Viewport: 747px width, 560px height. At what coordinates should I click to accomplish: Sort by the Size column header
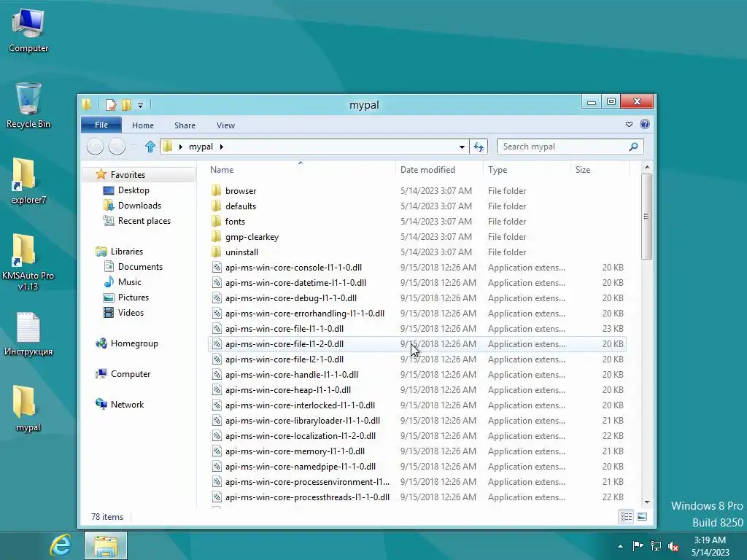600,169
